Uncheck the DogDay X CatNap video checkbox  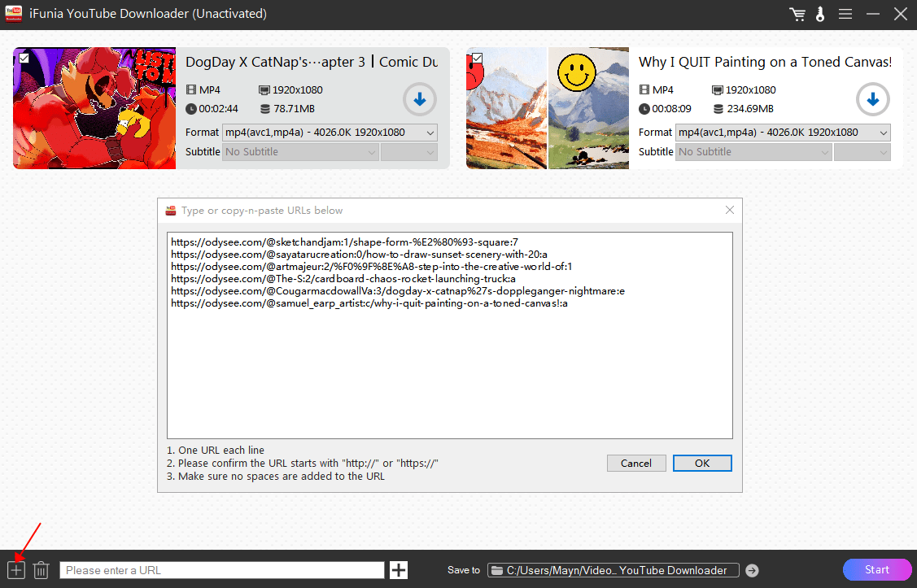[x=24, y=59]
